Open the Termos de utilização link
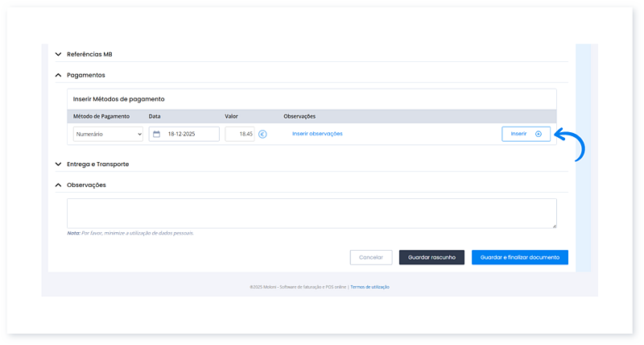This screenshot has height=345, width=644. pyautogui.click(x=370, y=286)
